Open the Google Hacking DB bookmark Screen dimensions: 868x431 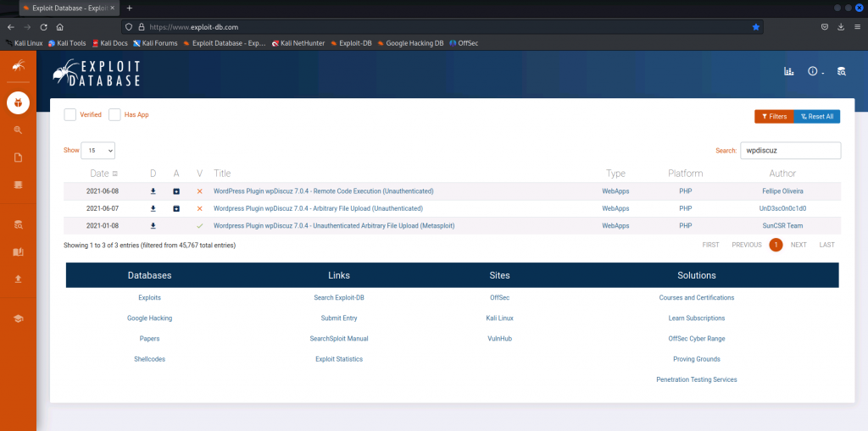[x=410, y=42]
